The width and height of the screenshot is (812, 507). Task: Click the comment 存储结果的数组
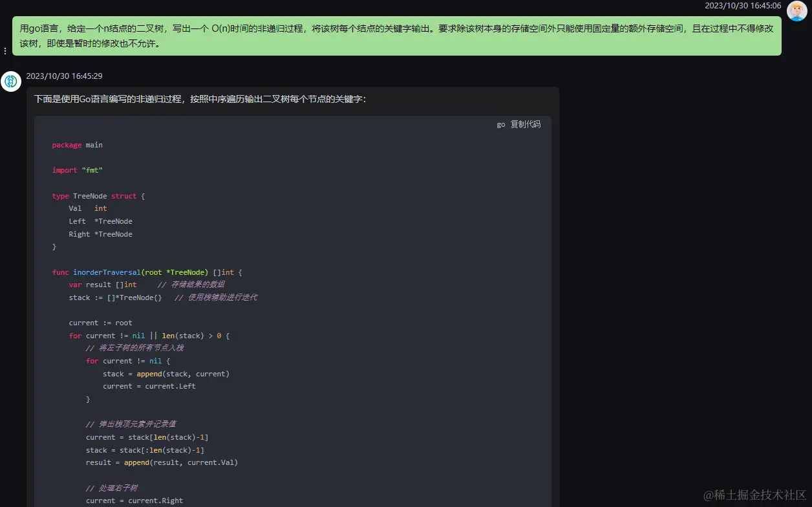point(191,285)
